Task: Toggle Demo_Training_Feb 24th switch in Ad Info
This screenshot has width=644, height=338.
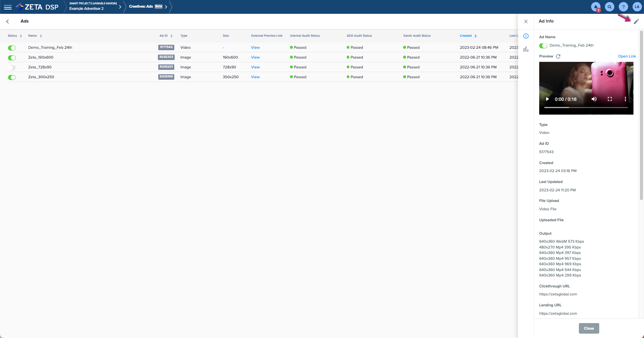Action: 543,45
